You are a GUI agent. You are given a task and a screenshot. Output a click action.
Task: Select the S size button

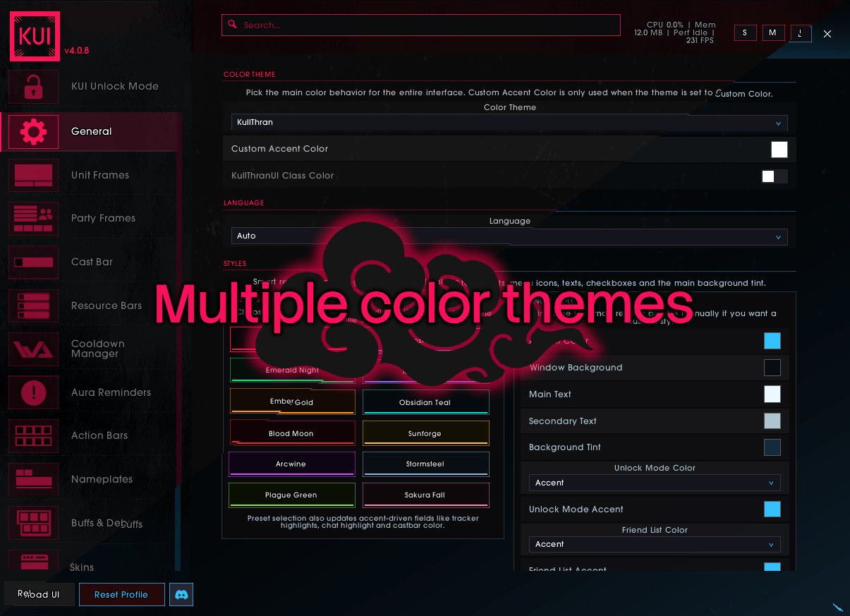pos(745,33)
